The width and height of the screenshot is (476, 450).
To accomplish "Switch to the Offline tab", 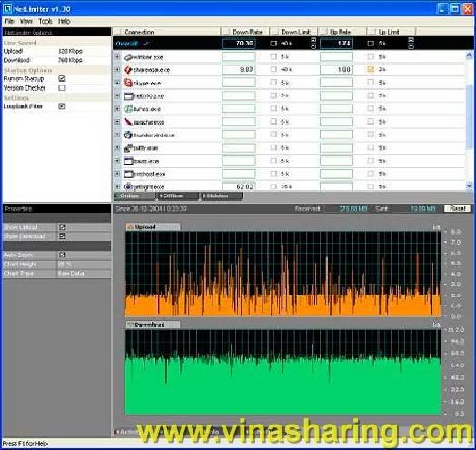I will coord(177,196).
